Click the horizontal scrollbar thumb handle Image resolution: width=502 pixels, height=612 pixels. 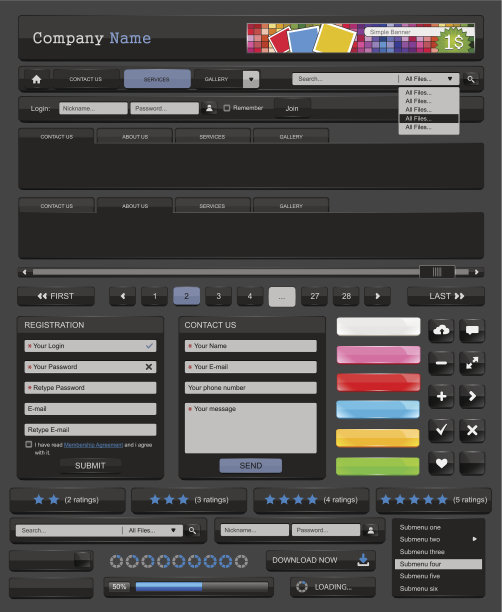(x=437, y=272)
